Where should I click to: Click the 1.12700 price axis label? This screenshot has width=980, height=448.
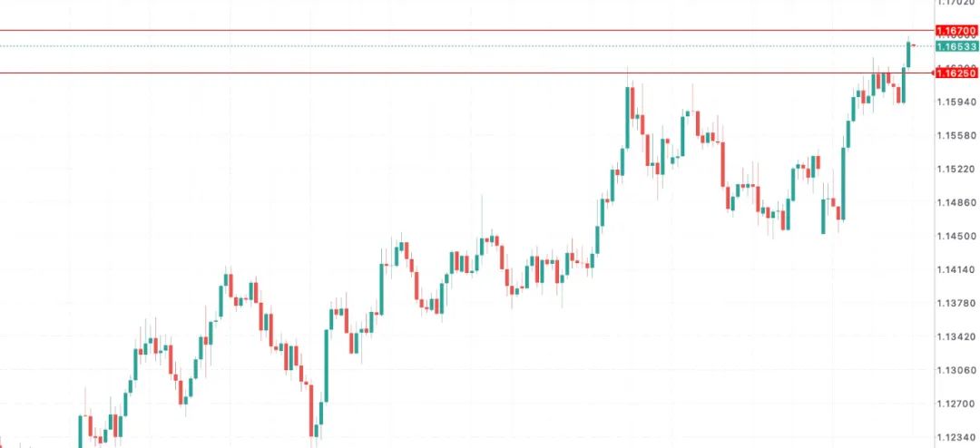[956, 404]
